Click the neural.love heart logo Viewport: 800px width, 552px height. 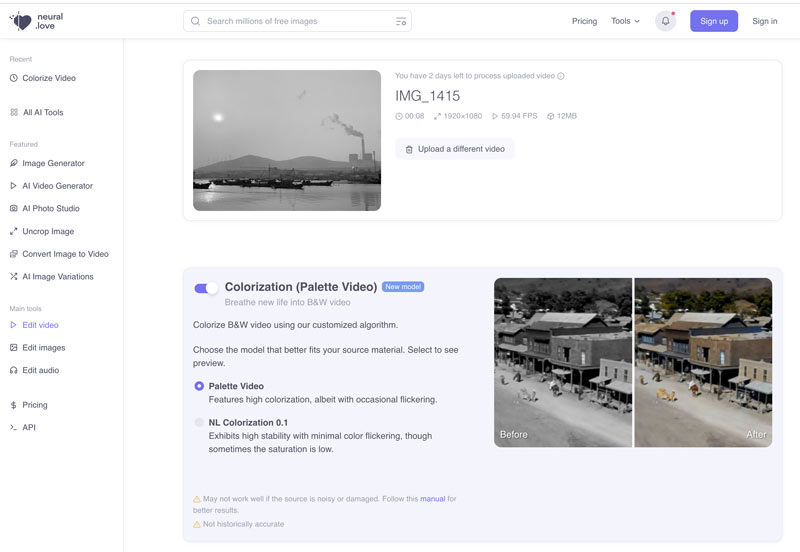pos(20,21)
